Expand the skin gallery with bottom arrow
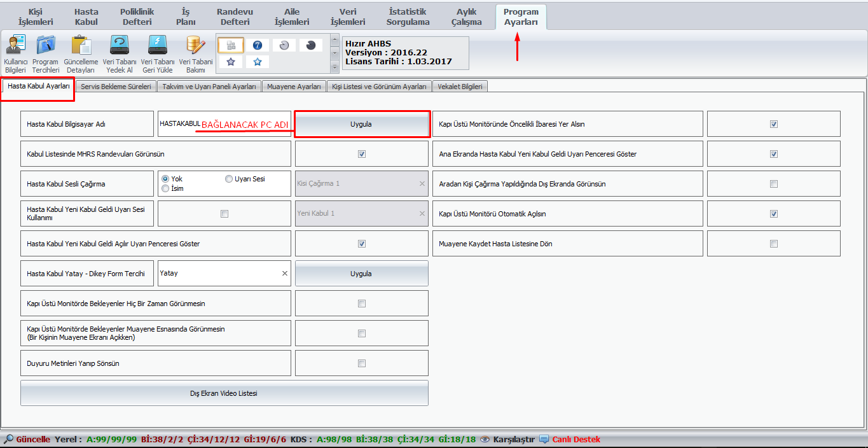This screenshot has width=868, height=448. coord(335,68)
